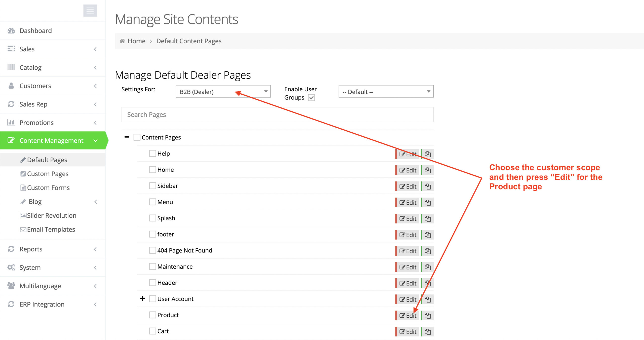Open the -- Default -- user group dropdown
The height and width of the screenshot is (340, 644).
386,91
